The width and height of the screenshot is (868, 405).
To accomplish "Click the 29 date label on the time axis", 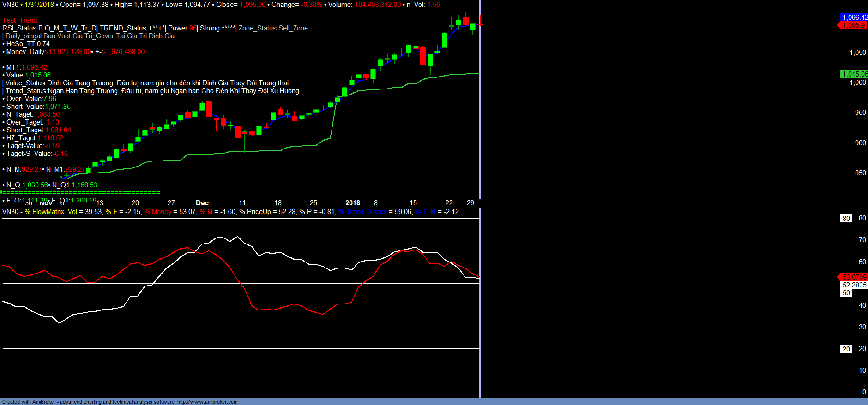I will [x=470, y=203].
